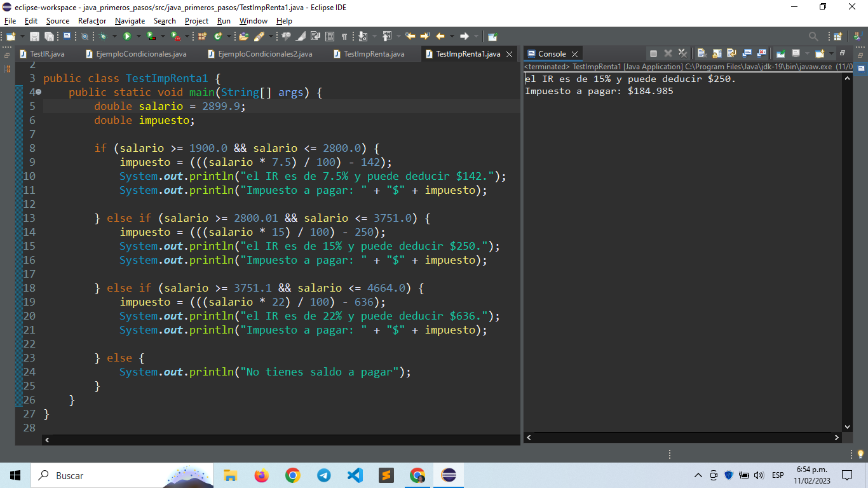The image size is (868, 488).
Task: Click the Pin Console icon
Action: point(780,53)
